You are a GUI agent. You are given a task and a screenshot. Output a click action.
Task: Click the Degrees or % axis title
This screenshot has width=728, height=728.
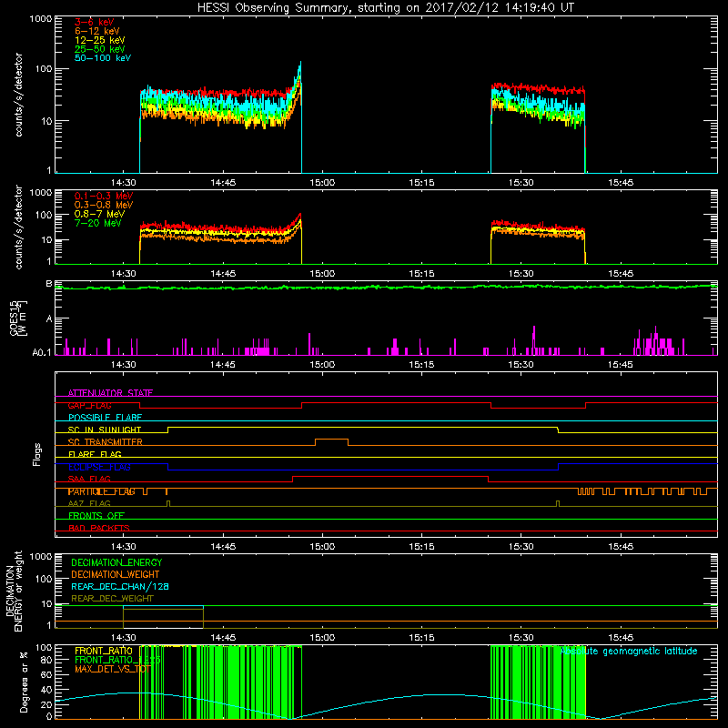click(x=24, y=682)
